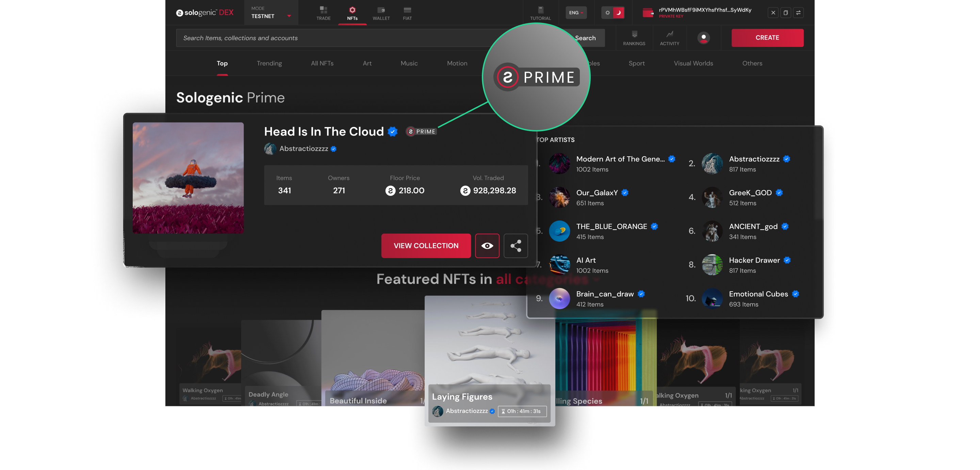Image resolution: width=980 pixels, height=470 pixels.
Task: Switch to light theme sun toggle
Action: (607, 13)
